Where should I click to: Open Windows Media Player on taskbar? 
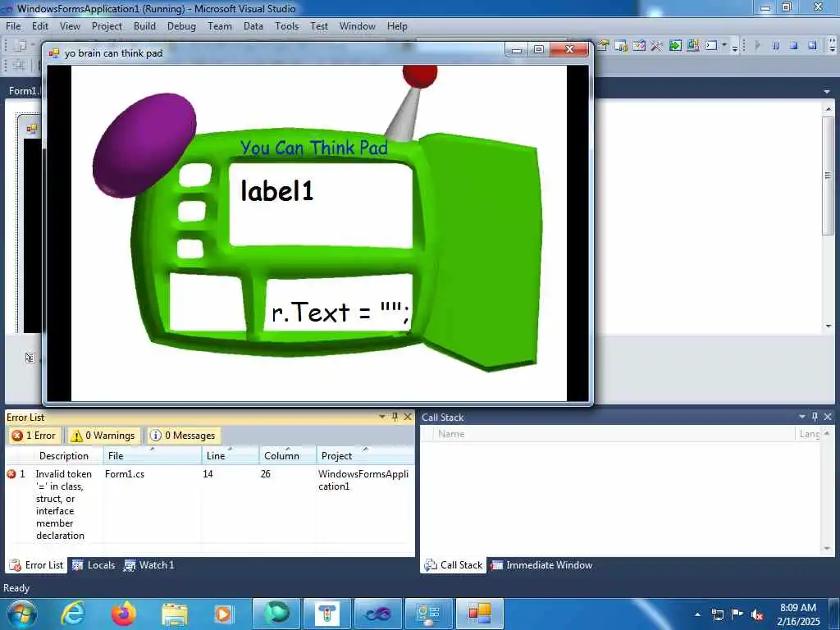coord(224,614)
